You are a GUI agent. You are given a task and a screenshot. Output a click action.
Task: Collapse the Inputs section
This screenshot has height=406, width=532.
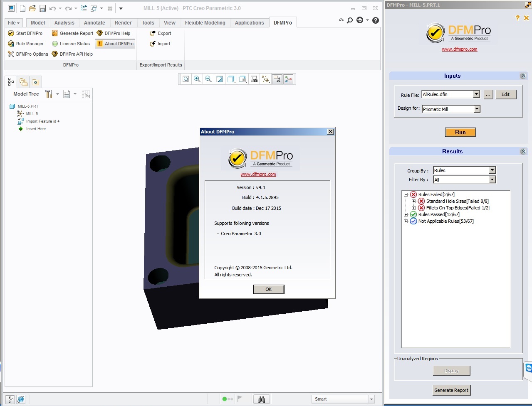(523, 76)
